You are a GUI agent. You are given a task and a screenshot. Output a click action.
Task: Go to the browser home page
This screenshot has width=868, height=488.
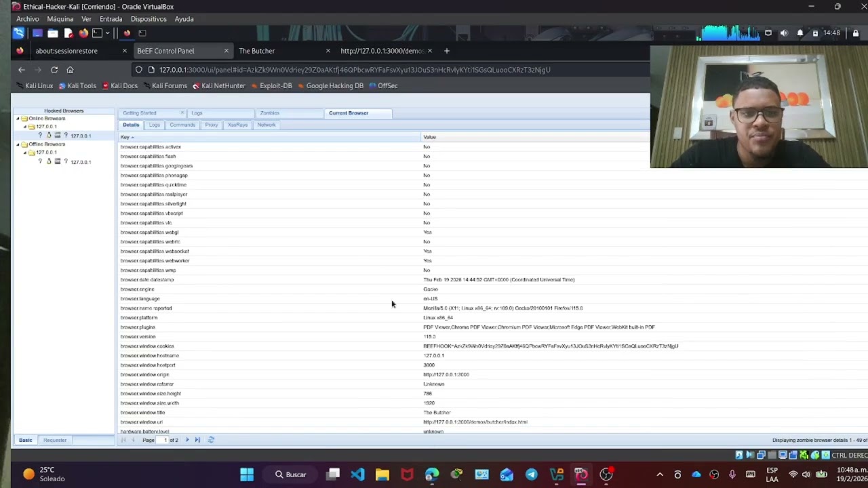coord(70,70)
